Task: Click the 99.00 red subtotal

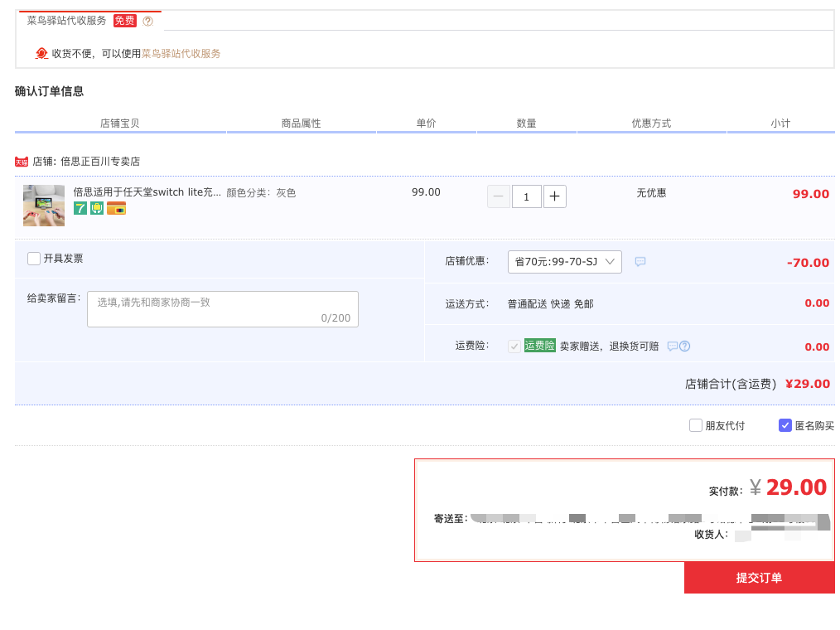Action: 811,194
